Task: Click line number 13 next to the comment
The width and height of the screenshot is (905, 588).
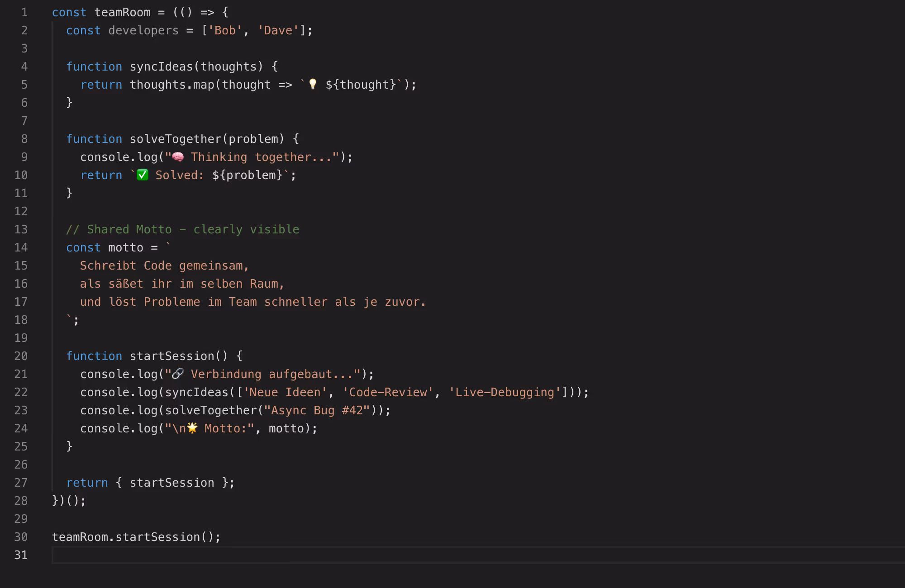Action: tap(21, 229)
